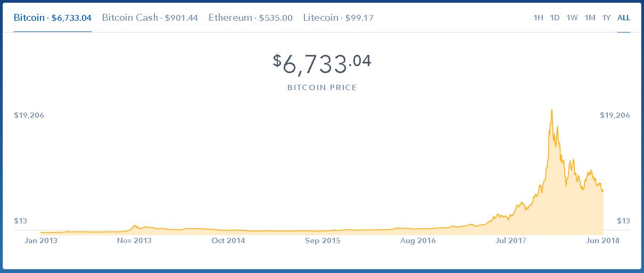
Task: Switch to the Bitcoin Cash tab
Action: coord(150,18)
